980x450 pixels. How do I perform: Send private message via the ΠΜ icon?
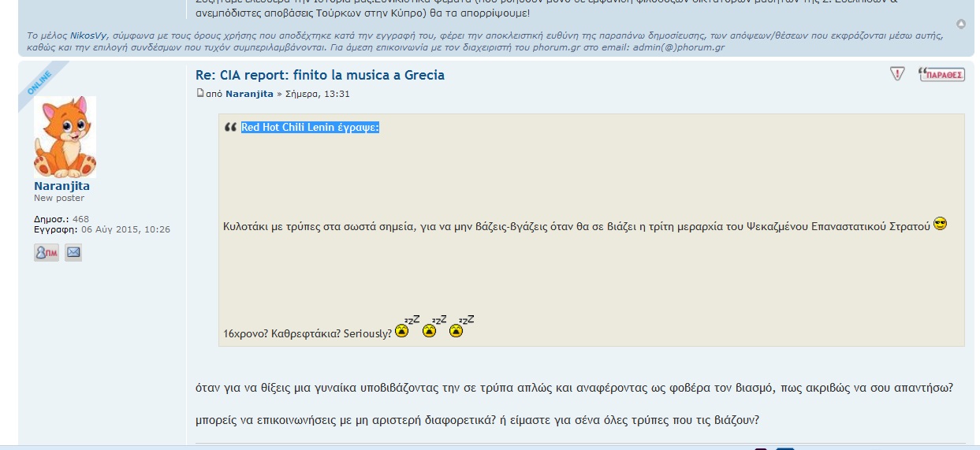47,252
